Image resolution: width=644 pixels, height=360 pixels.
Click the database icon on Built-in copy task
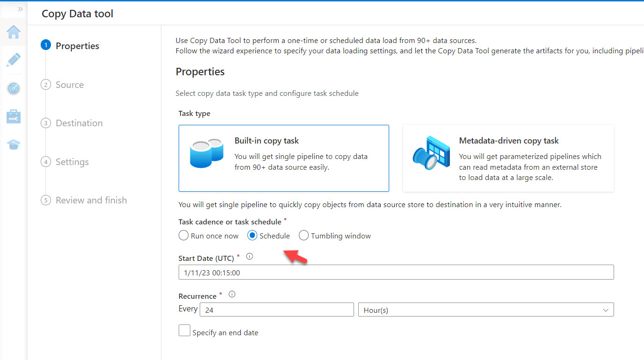pyautogui.click(x=206, y=154)
